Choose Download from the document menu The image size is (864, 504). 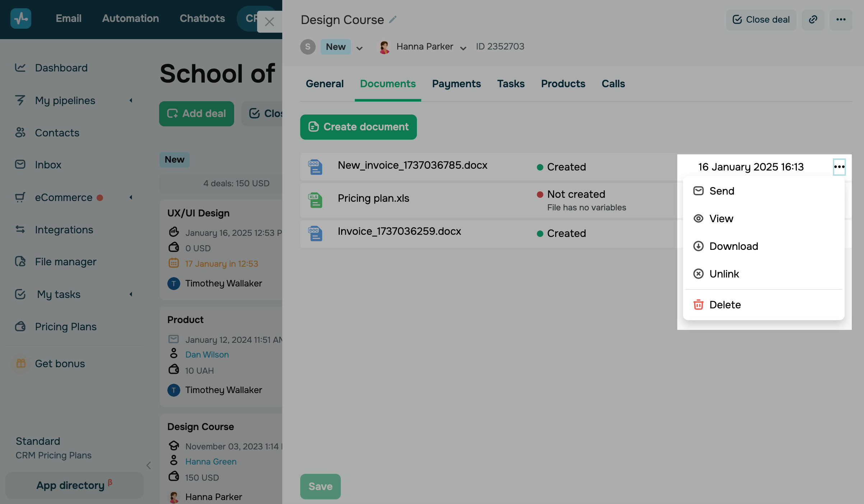733,246
